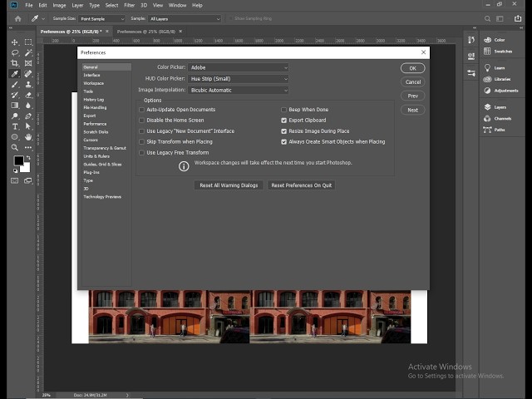The image size is (532, 399).
Task: Select the Healing Brush tool
Action: click(28, 74)
